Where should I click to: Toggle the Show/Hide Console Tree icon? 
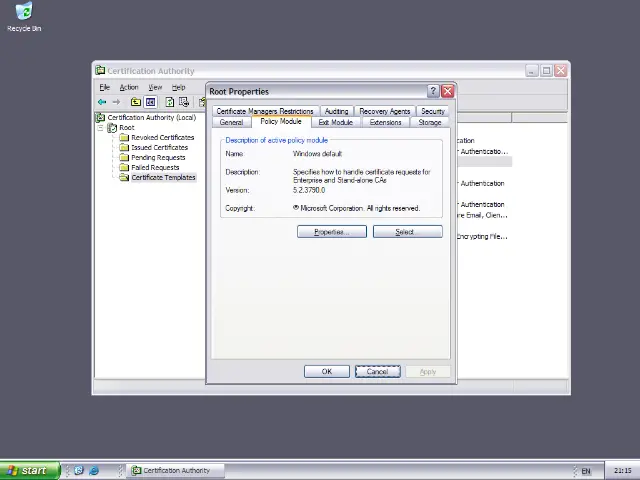pos(151,102)
